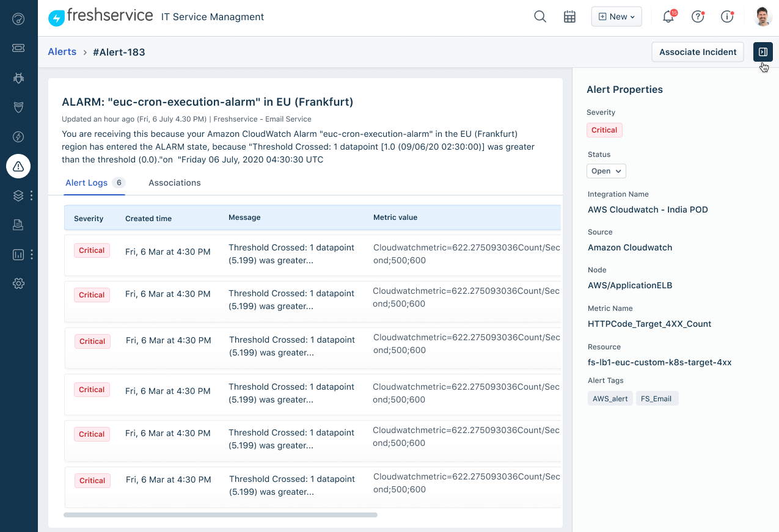This screenshot has width=779, height=532.
Task: Open the Dashboard from the sidebar
Action: click(18, 19)
